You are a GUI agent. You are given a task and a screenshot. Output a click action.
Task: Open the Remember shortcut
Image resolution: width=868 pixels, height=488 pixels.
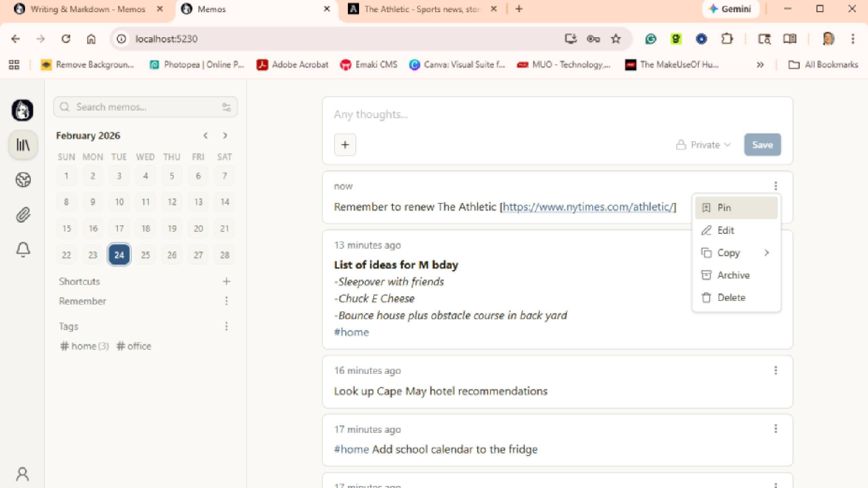point(82,301)
